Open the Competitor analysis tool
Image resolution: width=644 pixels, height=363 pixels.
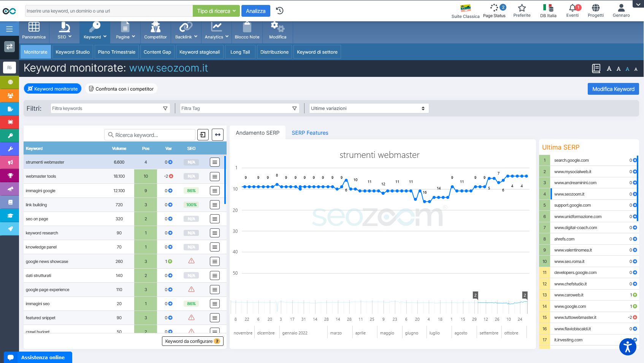click(155, 32)
